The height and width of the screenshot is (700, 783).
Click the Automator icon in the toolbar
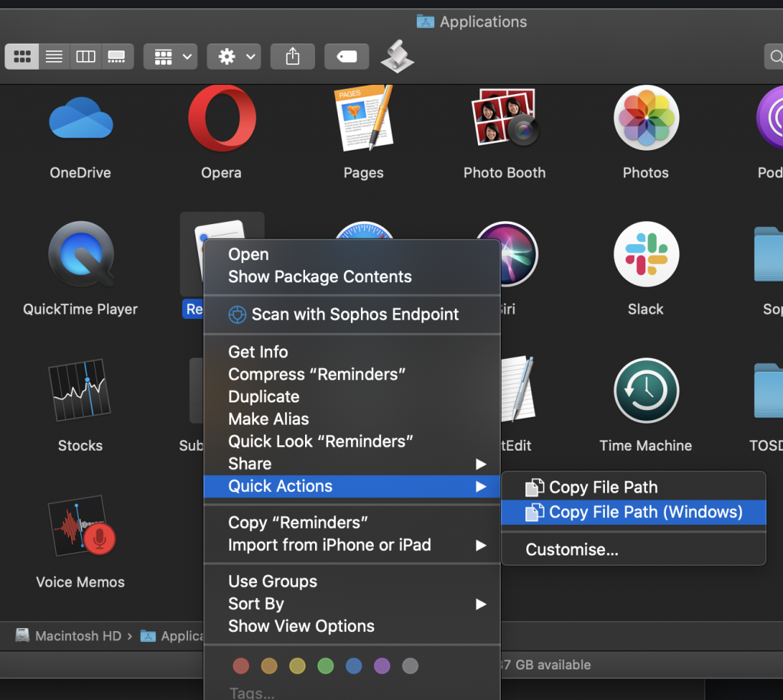point(398,57)
